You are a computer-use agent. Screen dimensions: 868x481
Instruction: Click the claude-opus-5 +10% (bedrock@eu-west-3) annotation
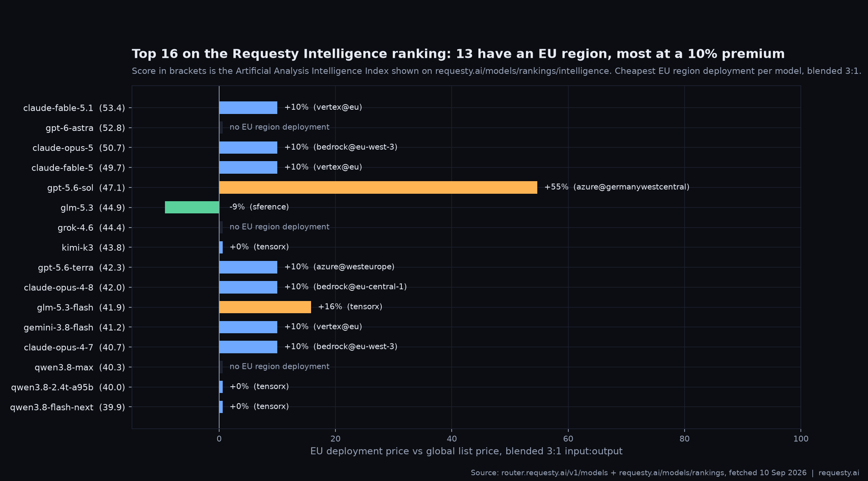click(x=341, y=147)
